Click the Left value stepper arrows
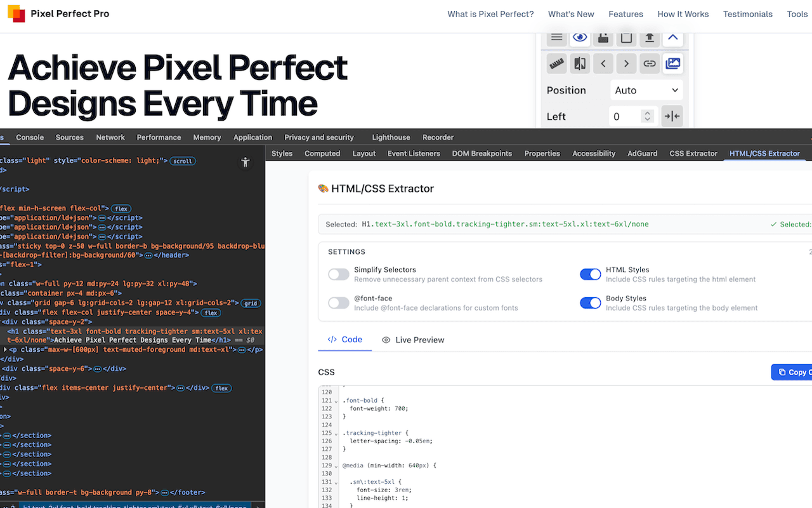This screenshot has width=812, height=508. point(647,116)
